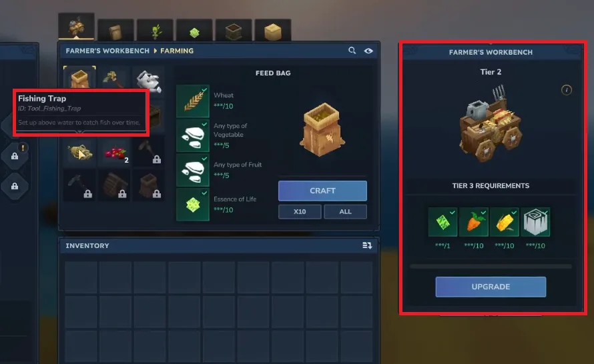
Task: Click the upgrade progress bar
Action: [491, 267]
